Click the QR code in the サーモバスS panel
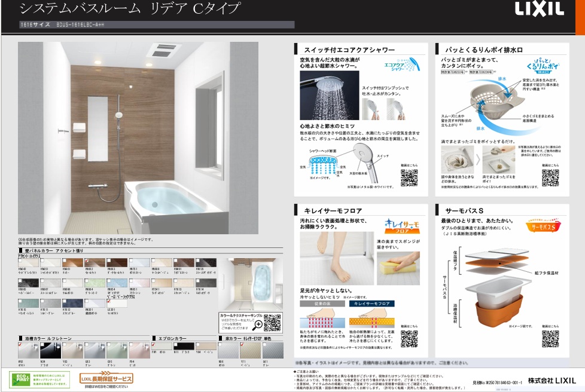 550,338
